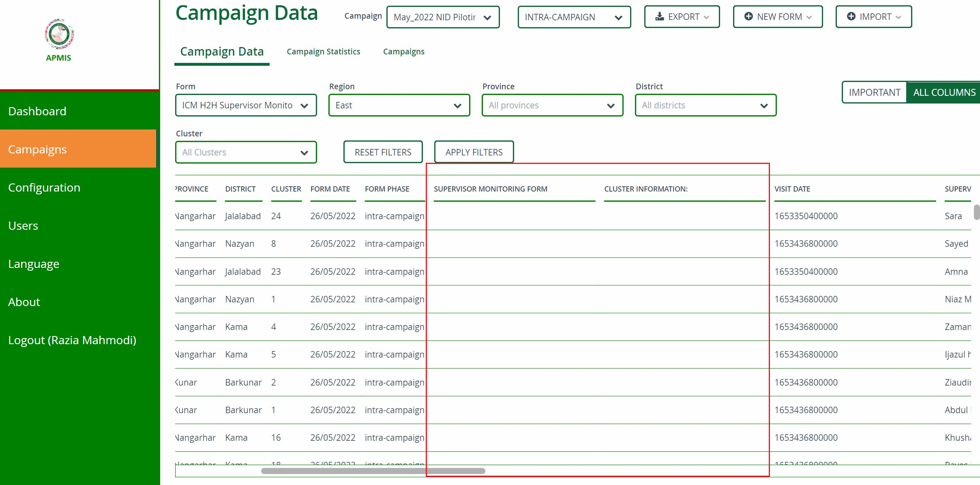Navigate to Dashboard in the sidebar
980x485 pixels.
pyautogui.click(x=37, y=111)
